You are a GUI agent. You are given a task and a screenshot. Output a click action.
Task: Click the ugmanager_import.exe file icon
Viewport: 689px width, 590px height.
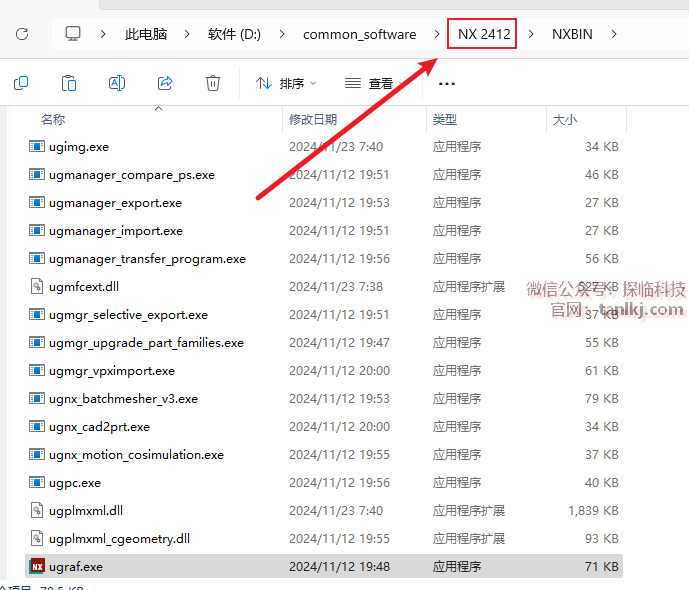pos(37,231)
